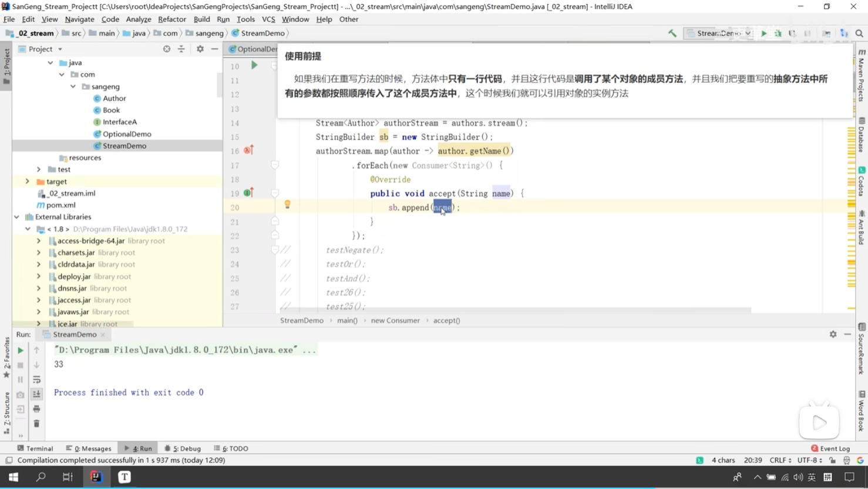
Task: Rerun program in Run panel
Action: click(x=21, y=350)
